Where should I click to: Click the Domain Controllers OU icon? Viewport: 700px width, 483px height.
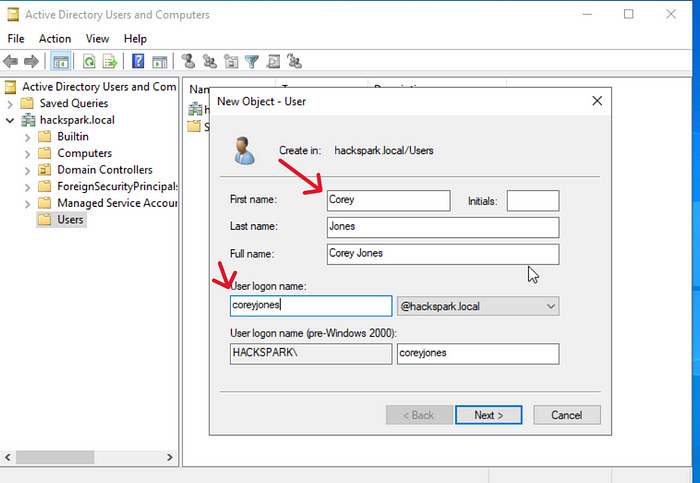[44, 170]
